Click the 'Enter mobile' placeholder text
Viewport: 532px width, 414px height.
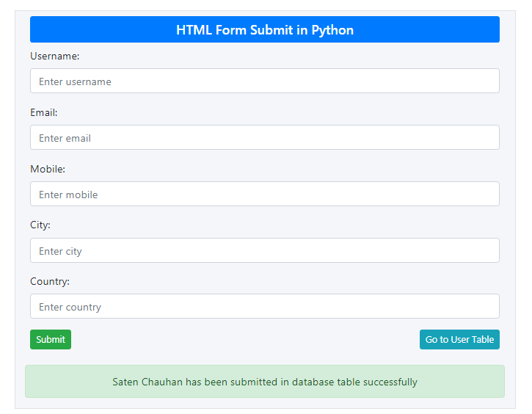[68, 195]
